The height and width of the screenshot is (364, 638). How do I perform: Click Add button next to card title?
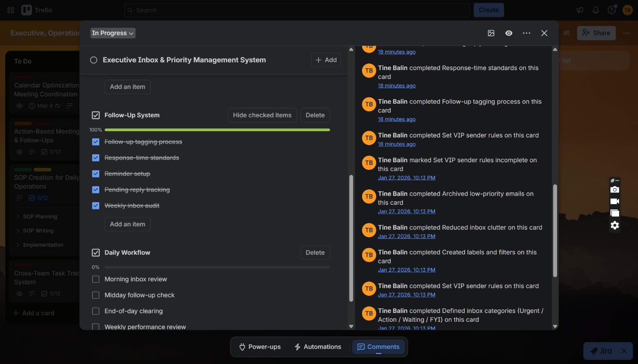326,60
